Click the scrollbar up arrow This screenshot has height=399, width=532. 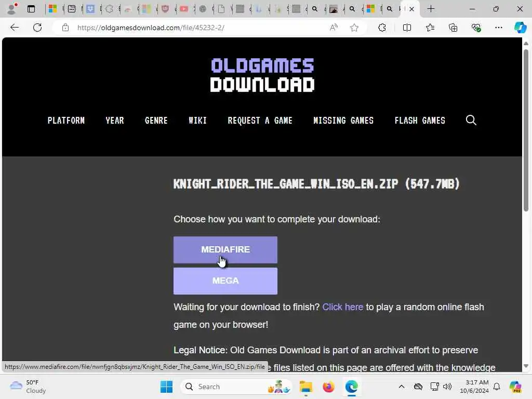tap(526, 44)
